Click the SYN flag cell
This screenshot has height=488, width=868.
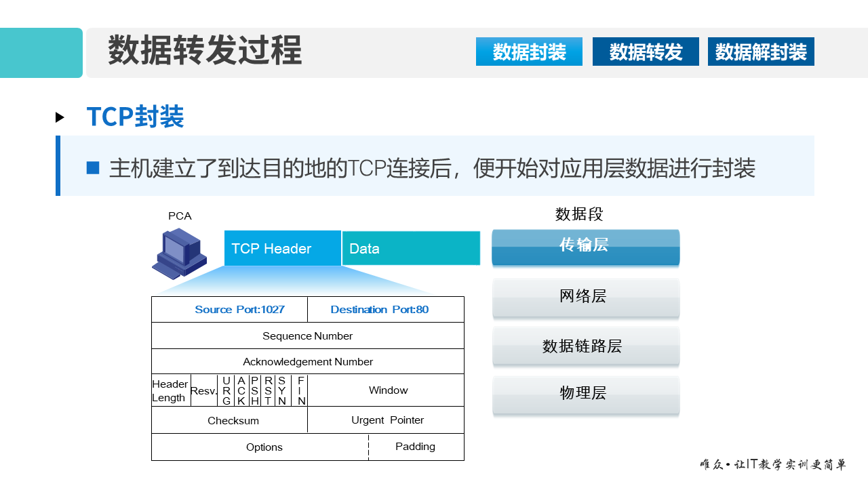pos(283,390)
